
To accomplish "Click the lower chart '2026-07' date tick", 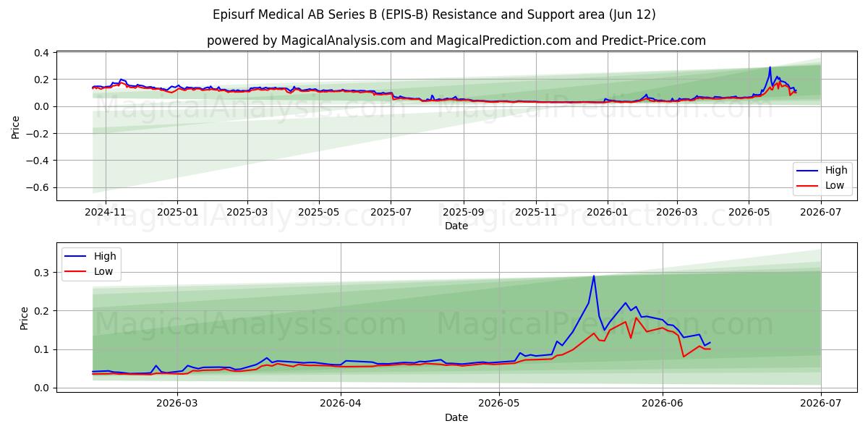I will coord(820,404).
